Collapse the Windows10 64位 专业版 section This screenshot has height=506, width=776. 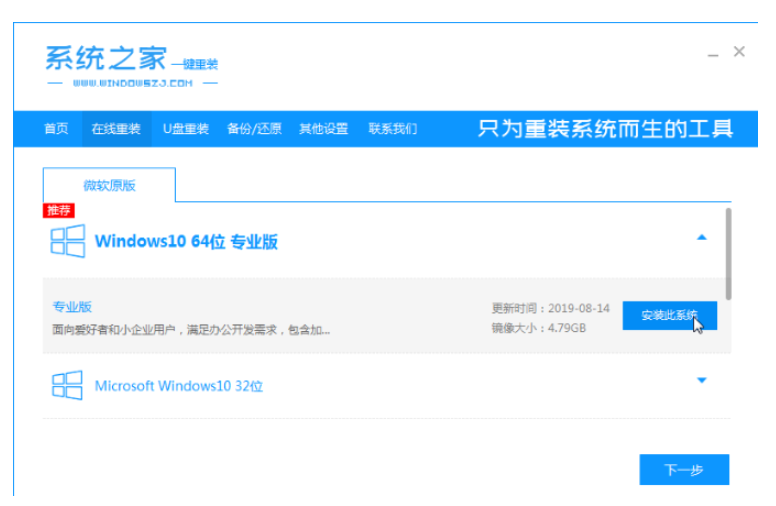point(701,238)
